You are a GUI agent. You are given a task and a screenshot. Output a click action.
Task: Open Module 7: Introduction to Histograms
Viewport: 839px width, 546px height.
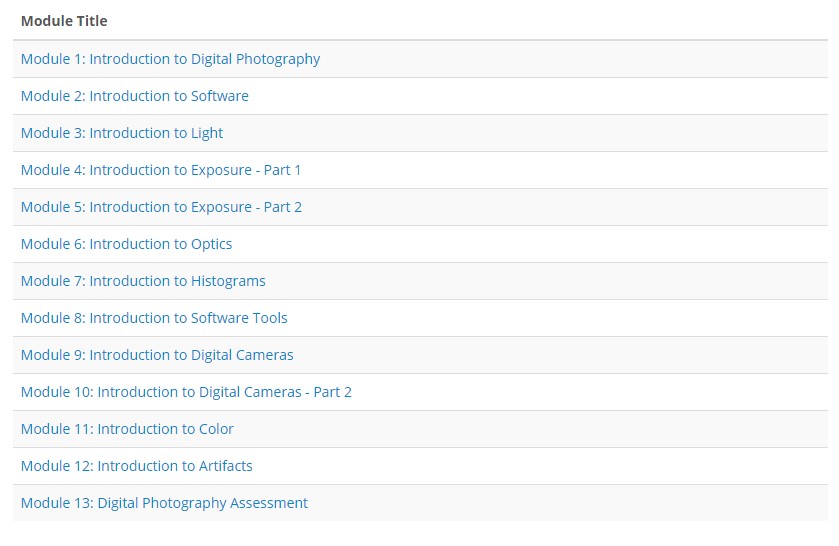coord(143,280)
